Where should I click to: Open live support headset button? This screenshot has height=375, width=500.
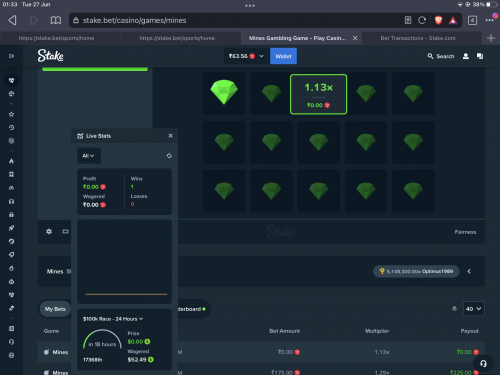[x=483, y=363]
